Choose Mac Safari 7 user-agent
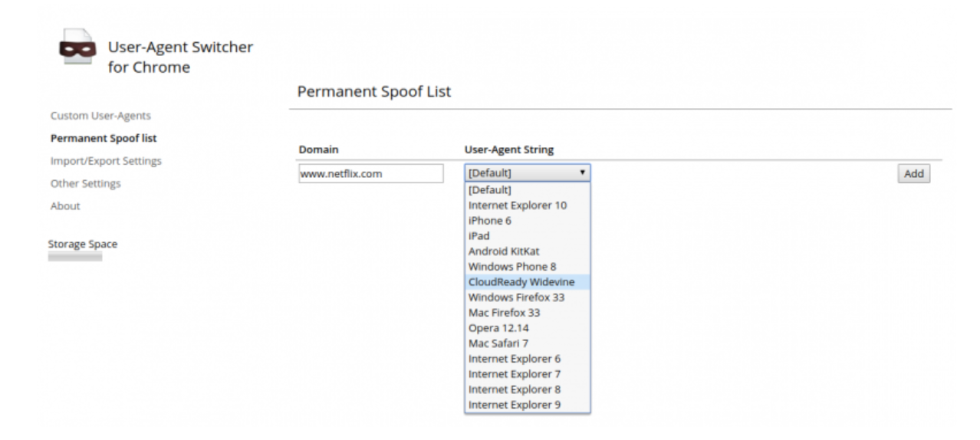The image size is (980, 440). tap(528, 343)
